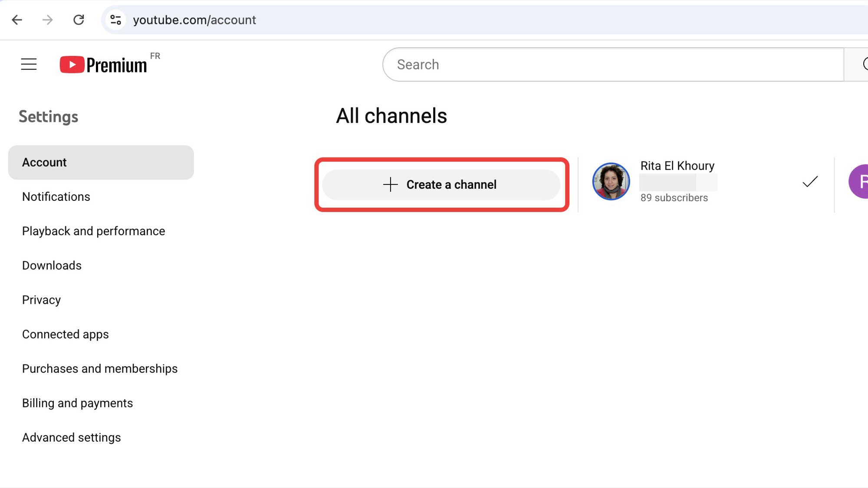This screenshot has height=488, width=868.
Task: Open the site settings icon in address bar
Action: click(115, 20)
